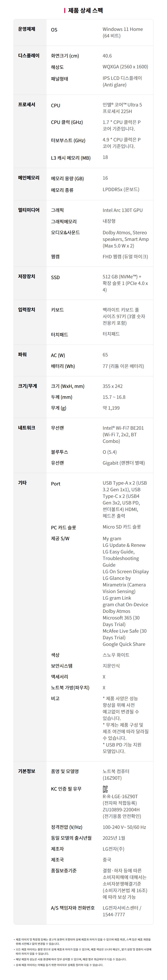167x980 pixels.
Task: Click the Port row label
Action: 56,484
